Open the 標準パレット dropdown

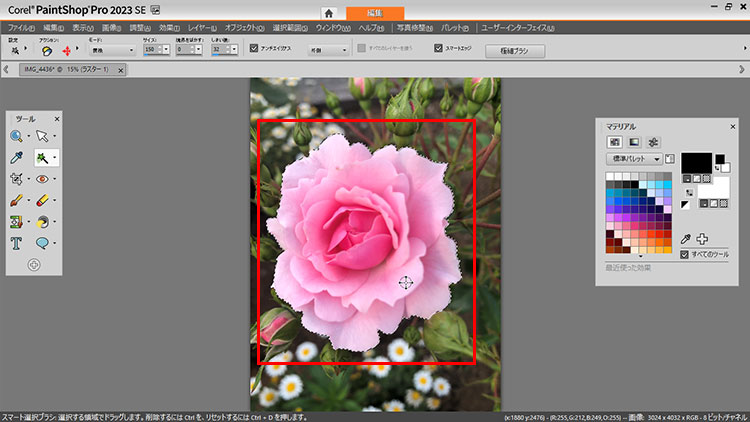(x=634, y=158)
